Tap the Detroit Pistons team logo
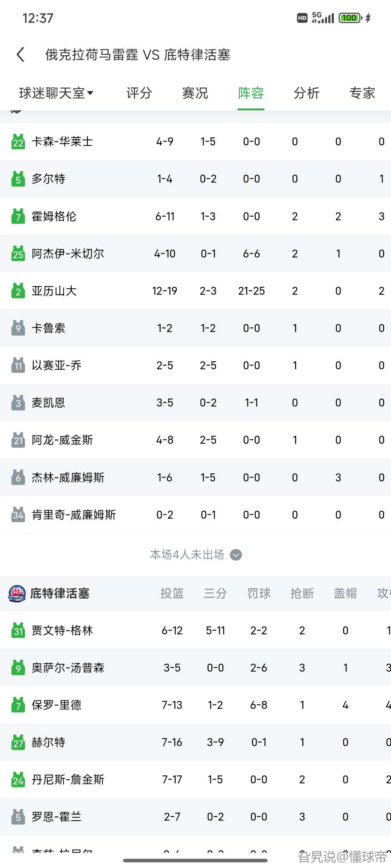Viewport: 391px width, 868px height. (17, 593)
